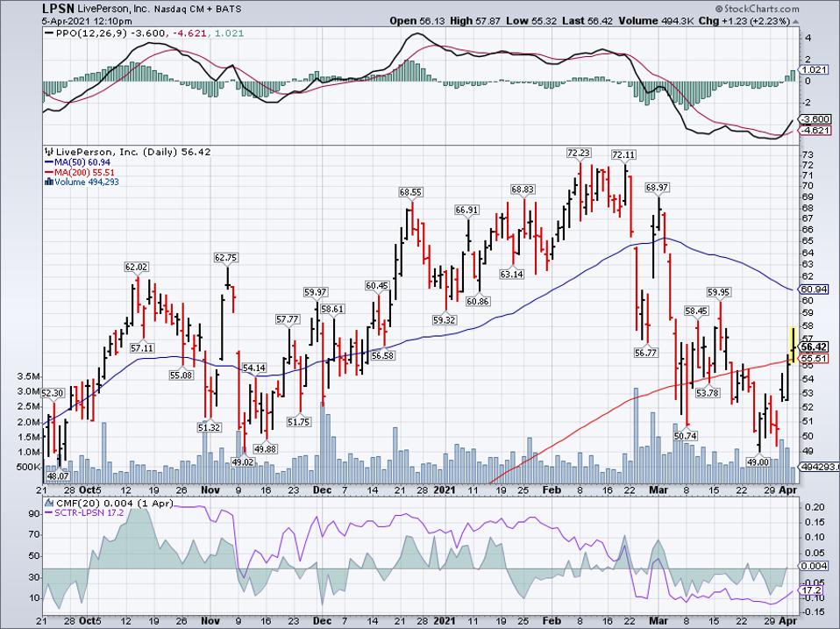Screen dimensions: 840x629
Task: Click the LivePerson, Inc. (Daily) 56.42 legend
Action: tap(134, 152)
